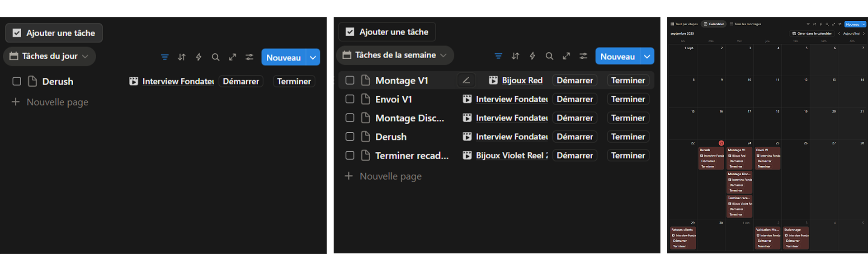Click Démarrer on the Montage V1 row

[x=575, y=80]
